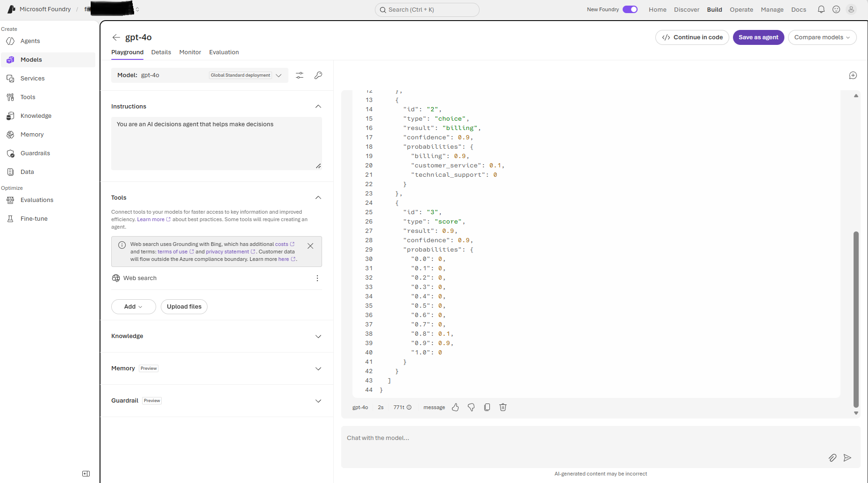The image size is (868, 483).
Task: Give thumbs up to the response
Action: [455, 407]
